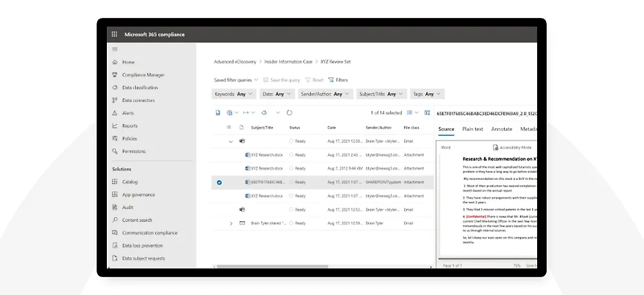Open the Keywords: Any filter dropdown
The width and height of the screenshot is (644, 295).
234,94
